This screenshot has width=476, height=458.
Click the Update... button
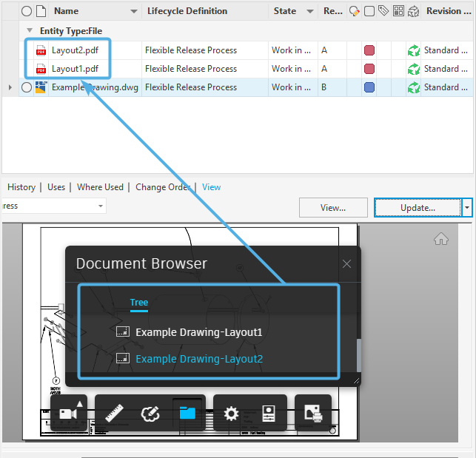[418, 208]
